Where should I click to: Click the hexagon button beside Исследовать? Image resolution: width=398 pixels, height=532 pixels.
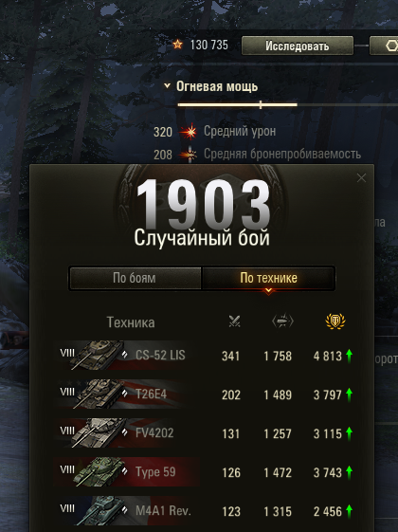pos(385,46)
